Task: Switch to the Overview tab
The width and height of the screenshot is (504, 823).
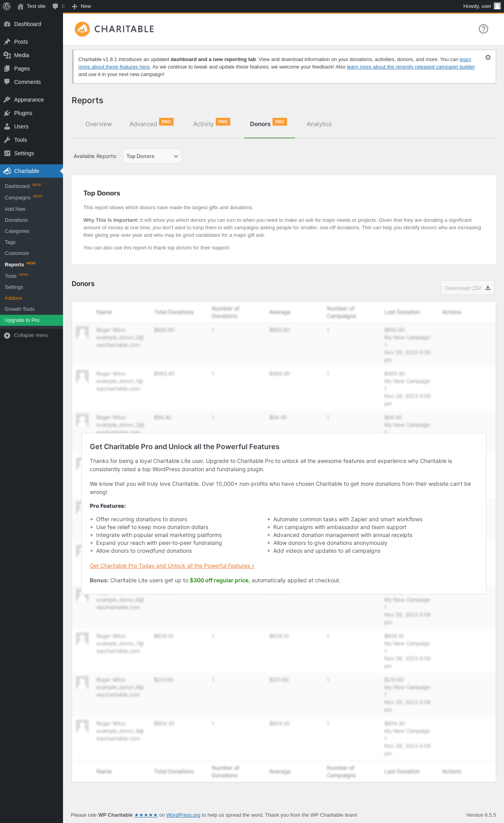Action: click(x=98, y=124)
